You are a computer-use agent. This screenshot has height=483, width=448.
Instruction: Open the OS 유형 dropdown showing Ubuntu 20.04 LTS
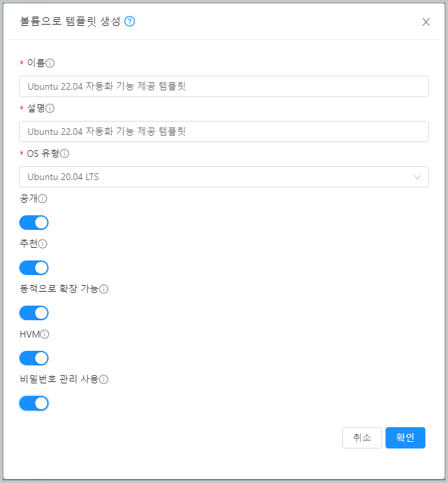point(213,177)
